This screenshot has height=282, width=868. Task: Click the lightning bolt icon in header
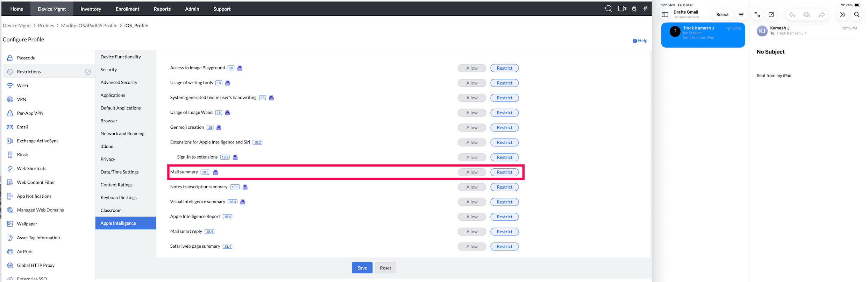tap(645, 9)
